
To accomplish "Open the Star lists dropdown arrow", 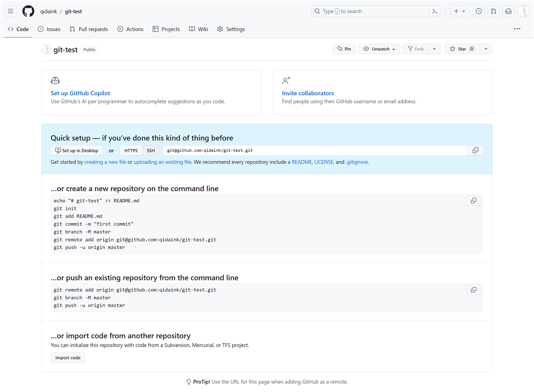I will 486,49.
